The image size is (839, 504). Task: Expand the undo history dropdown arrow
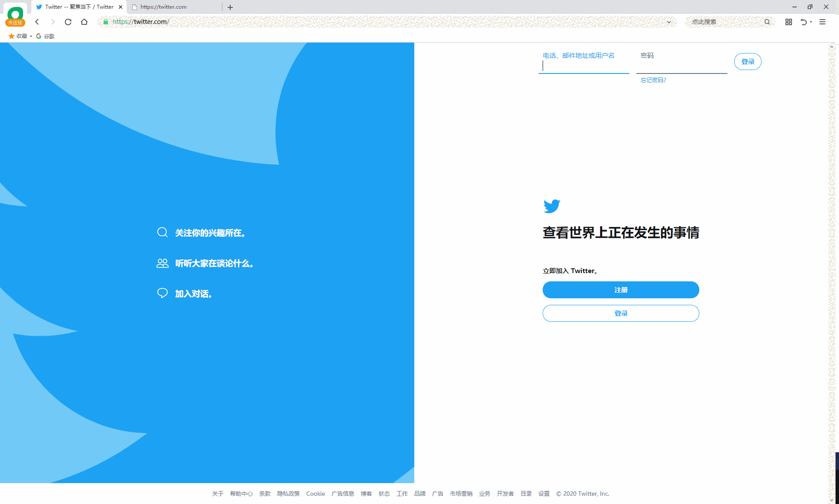[811, 22]
